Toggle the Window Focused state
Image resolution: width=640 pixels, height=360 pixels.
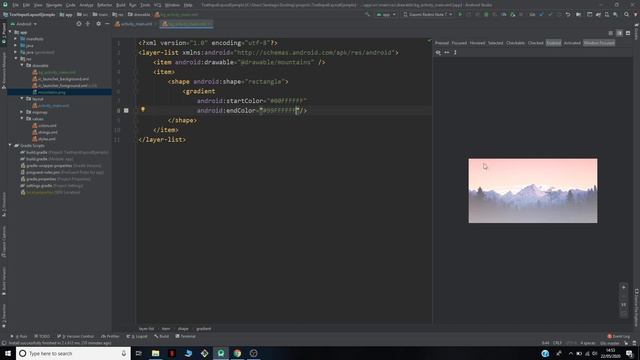coord(599,43)
